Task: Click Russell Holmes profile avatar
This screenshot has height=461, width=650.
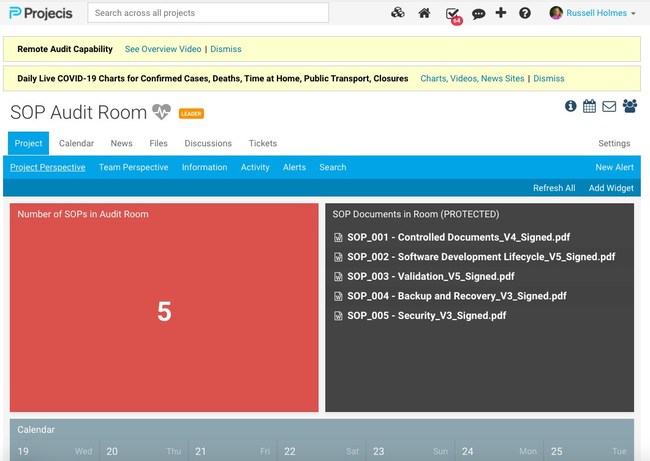Action: [x=556, y=13]
